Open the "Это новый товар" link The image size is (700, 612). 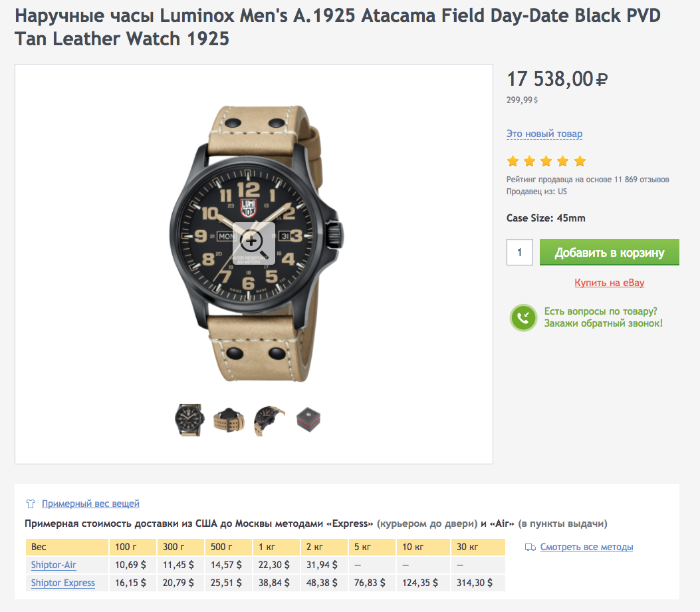(x=544, y=134)
